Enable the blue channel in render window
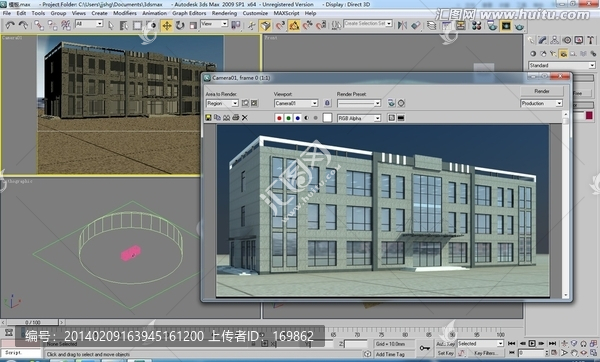Image resolution: width=600 pixels, height=362 pixels. point(297,118)
